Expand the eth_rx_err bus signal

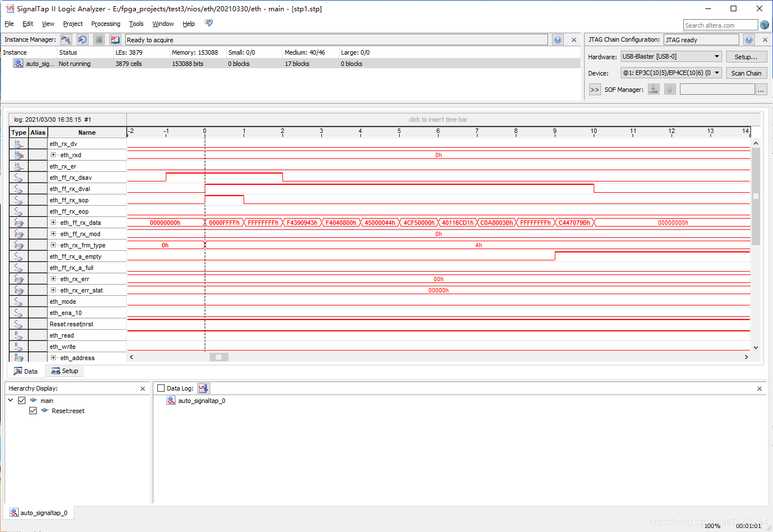tap(54, 279)
